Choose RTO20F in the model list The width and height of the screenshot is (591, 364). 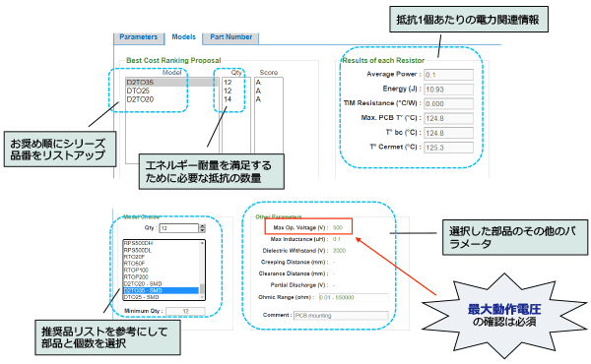(x=161, y=257)
